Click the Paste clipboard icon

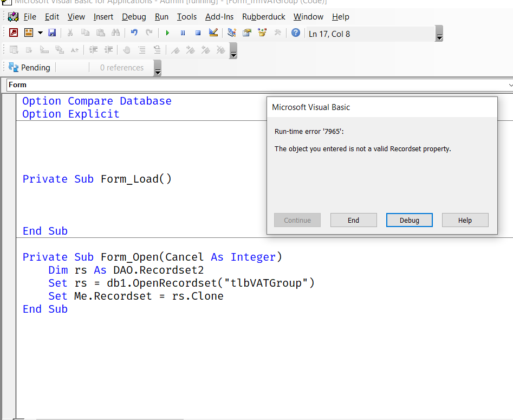[100, 33]
